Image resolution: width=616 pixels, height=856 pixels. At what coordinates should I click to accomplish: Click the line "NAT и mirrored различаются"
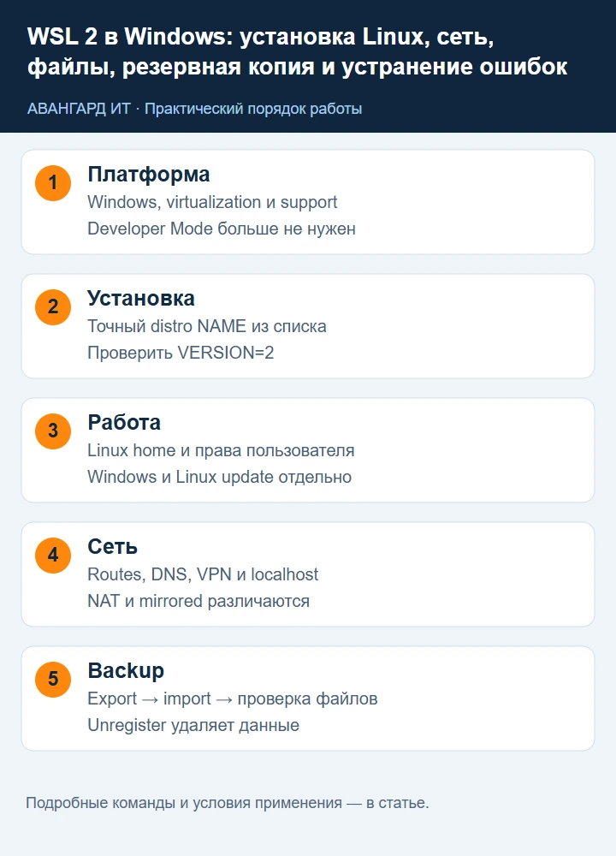pos(198,601)
